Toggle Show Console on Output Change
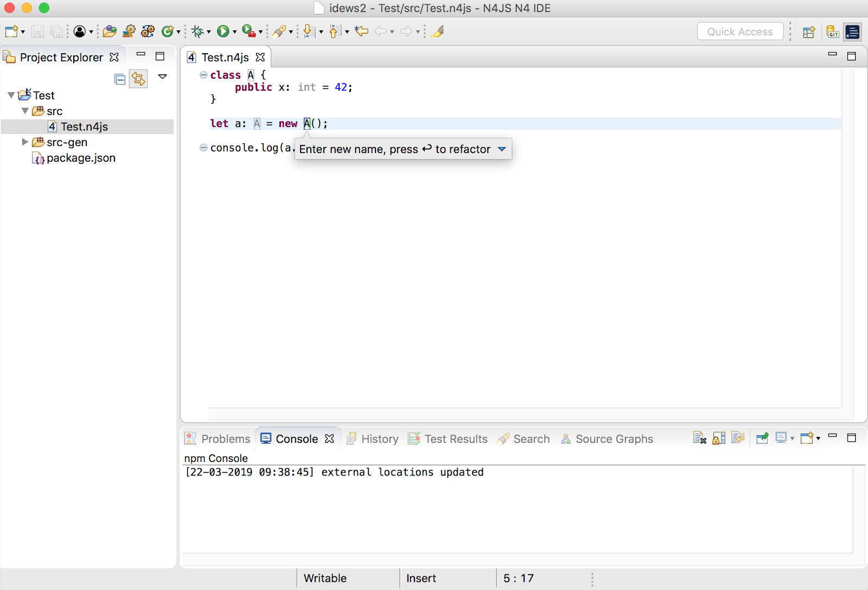Image resolution: width=868 pixels, height=590 pixels. pyautogui.click(x=738, y=437)
